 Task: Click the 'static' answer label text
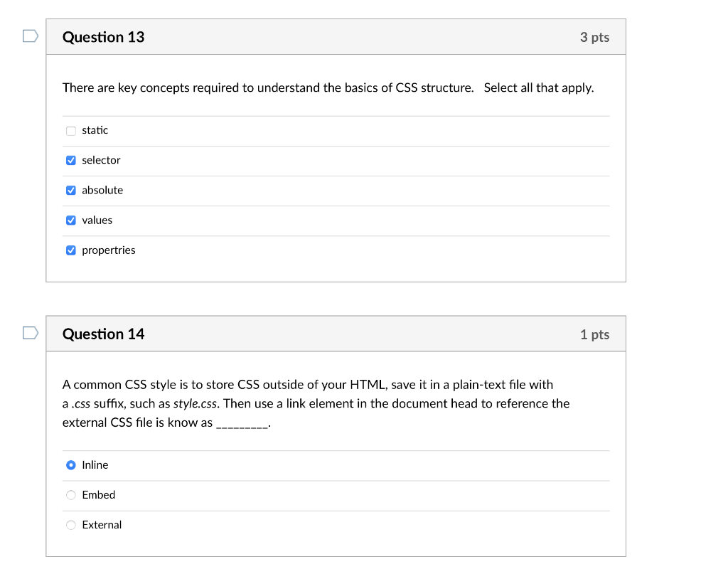(95, 130)
